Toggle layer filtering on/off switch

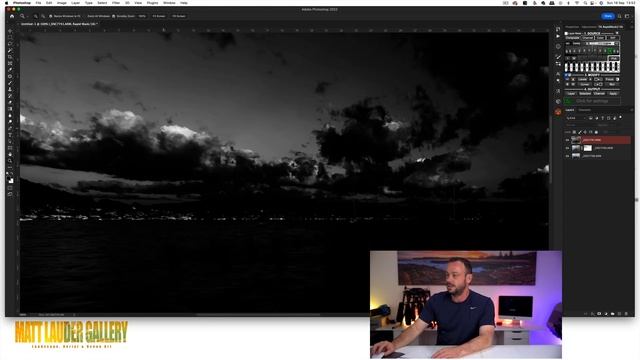click(621, 118)
